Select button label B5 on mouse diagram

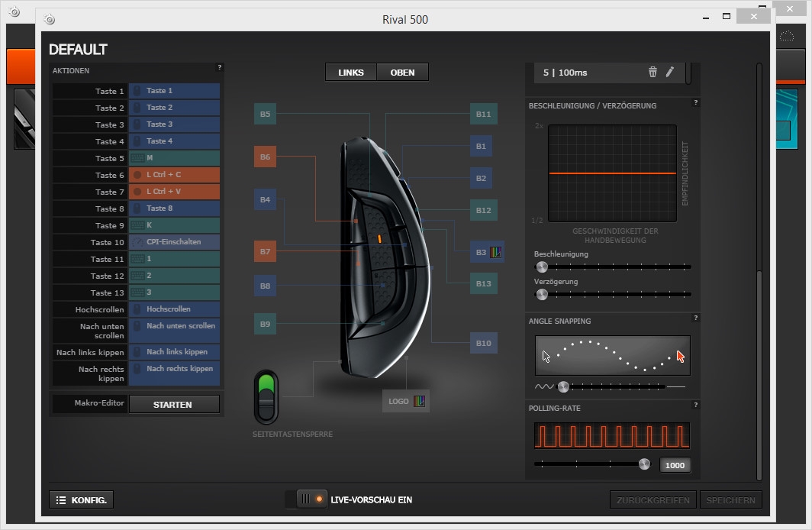pos(265,114)
